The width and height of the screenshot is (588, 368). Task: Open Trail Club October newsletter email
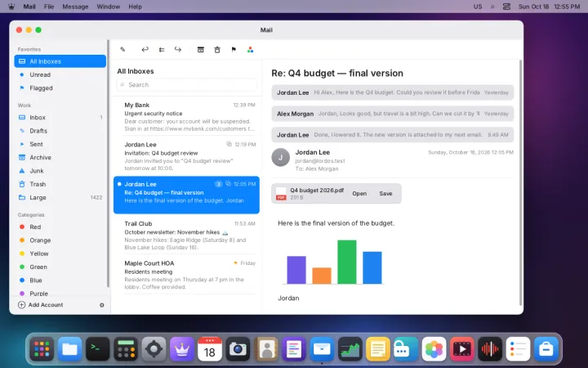(x=186, y=235)
